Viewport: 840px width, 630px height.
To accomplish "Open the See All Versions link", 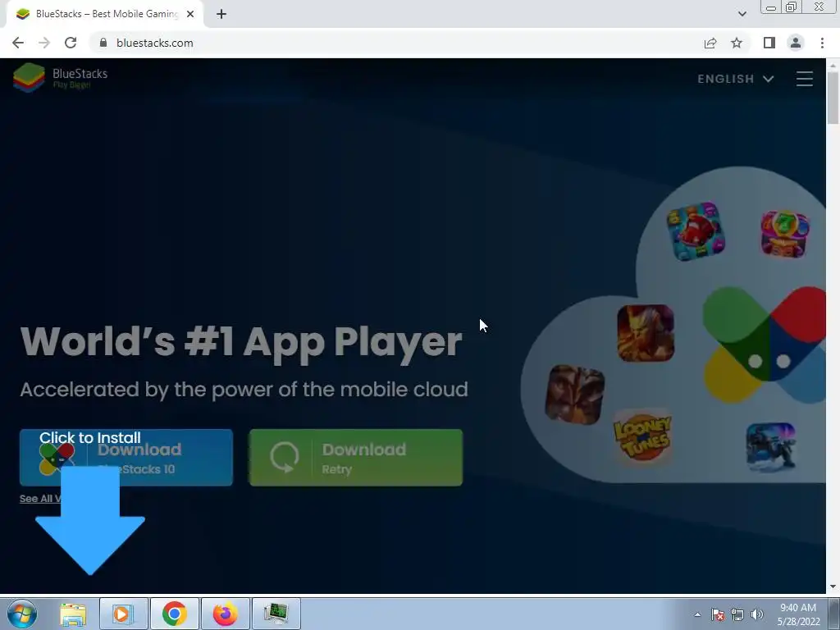I will click(40, 498).
